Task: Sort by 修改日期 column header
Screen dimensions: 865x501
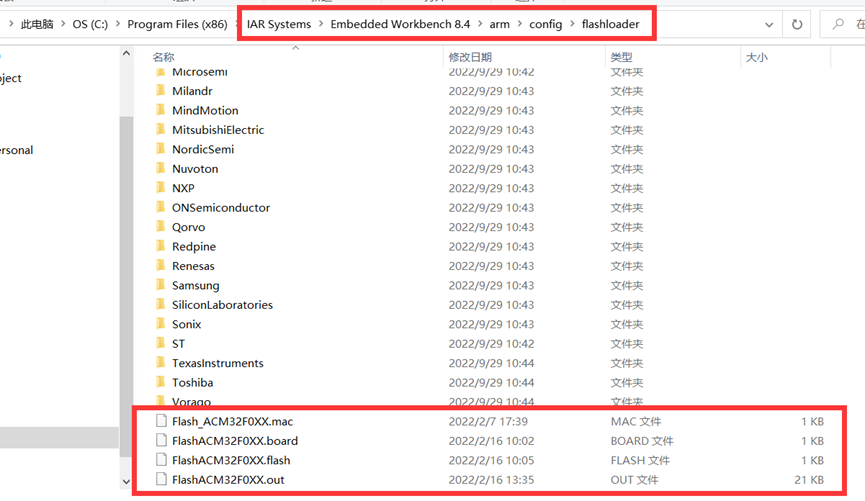Action: (470, 58)
